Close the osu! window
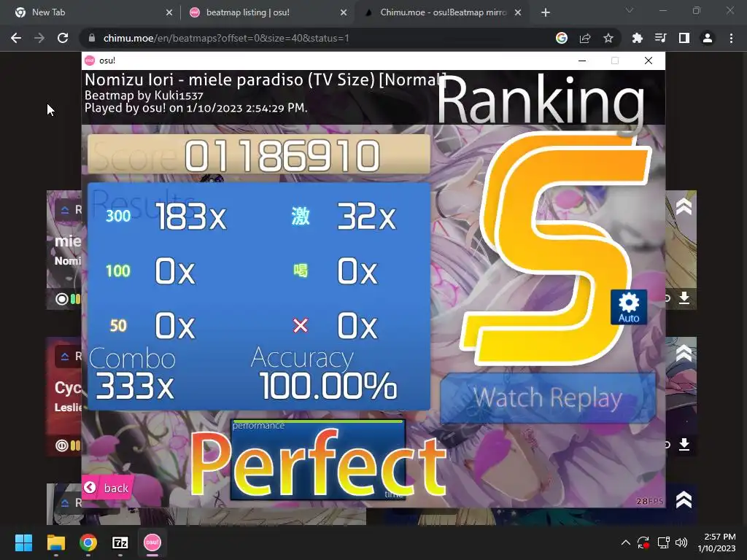This screenshot has width=747, height=560. point(649,61)
